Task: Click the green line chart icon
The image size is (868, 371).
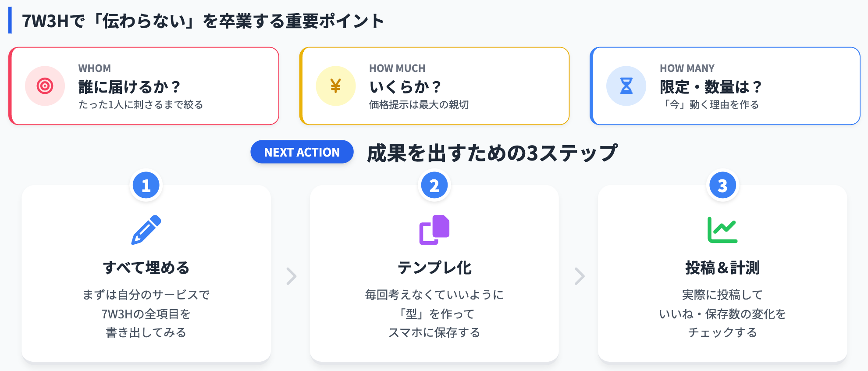Action: pos(722,229)
